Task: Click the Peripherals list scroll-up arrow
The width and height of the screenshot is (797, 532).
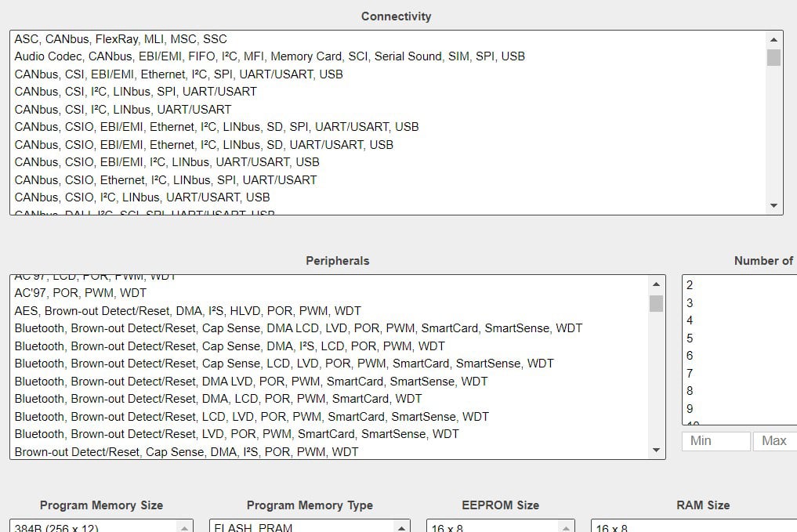Action: [x=656, y=285]
